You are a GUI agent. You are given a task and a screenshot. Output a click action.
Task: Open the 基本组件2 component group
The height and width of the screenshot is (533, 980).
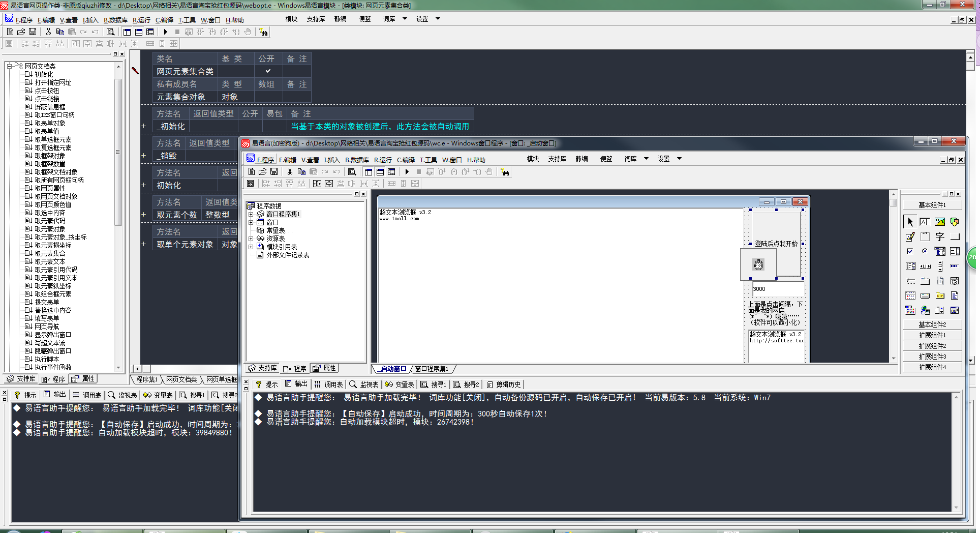[x=932, y=324]
